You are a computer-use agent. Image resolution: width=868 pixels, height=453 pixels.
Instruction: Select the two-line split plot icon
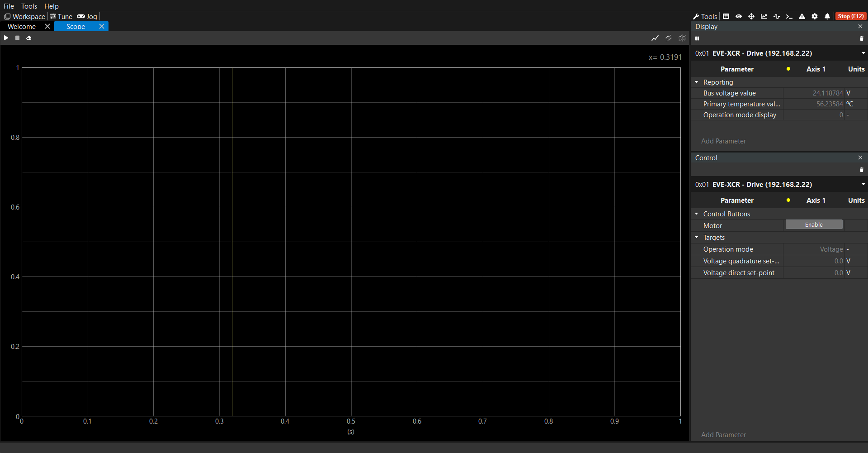click(x=669, y=38)
